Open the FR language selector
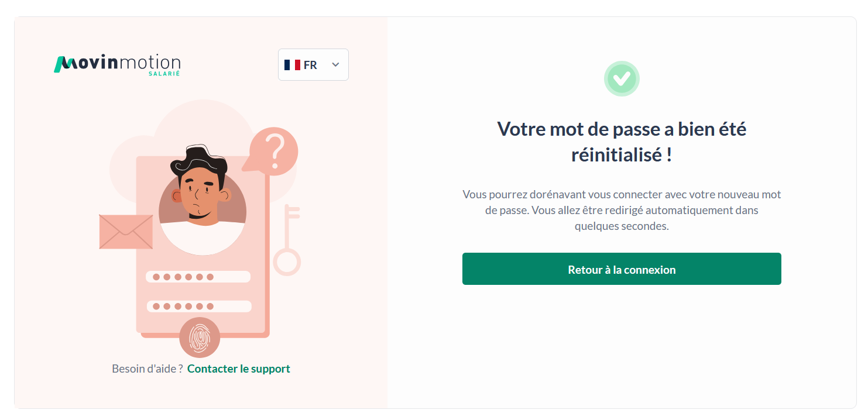 313,64
